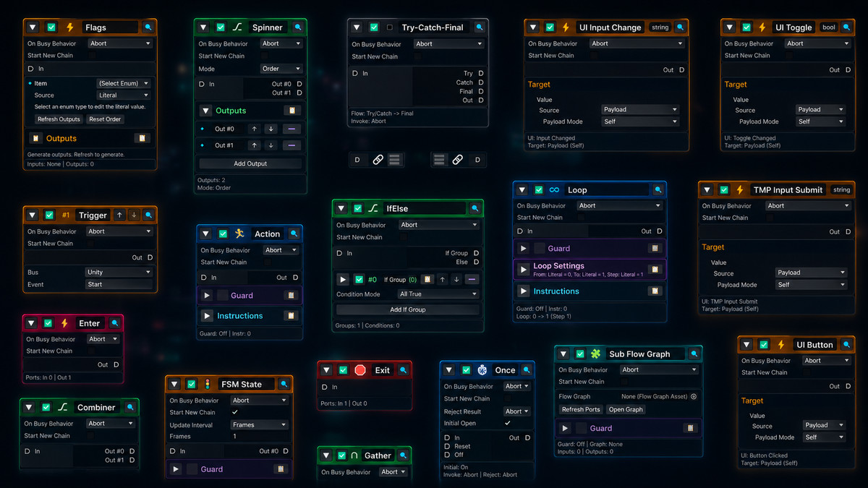The width and height of the screenshot is (868, 488).
Task: Open IfElse Condition Mode All True dropdown
Action: [438, 294]
